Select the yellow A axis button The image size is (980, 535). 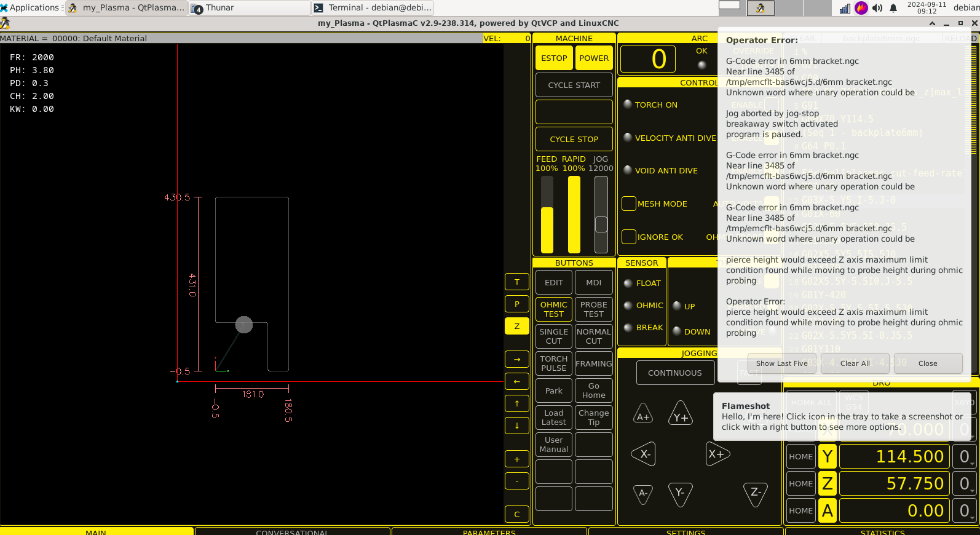coord(828,510)
